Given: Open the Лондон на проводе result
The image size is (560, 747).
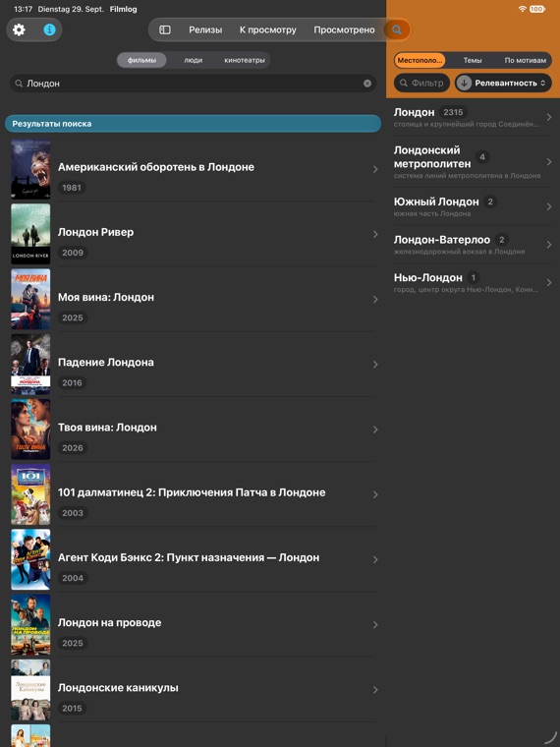Looking at the screenshot, I should (x=193, y=625).
